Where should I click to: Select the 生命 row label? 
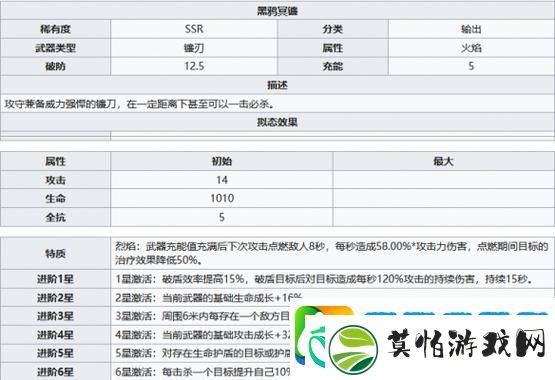(x=55, y=198)
